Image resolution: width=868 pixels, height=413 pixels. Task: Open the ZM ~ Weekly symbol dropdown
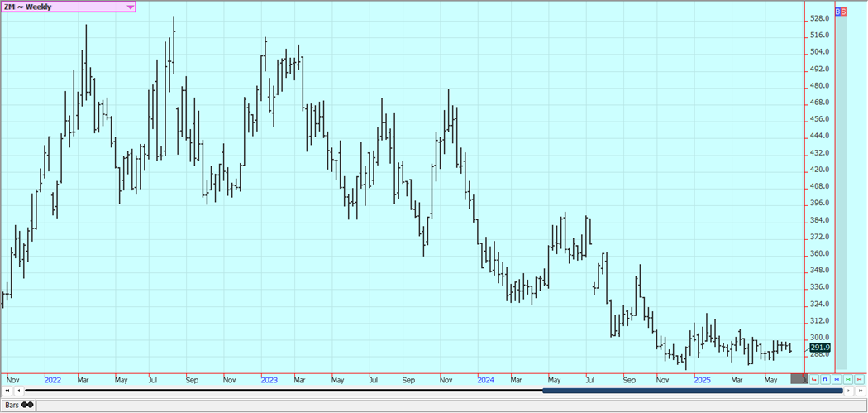pos(68,7)
